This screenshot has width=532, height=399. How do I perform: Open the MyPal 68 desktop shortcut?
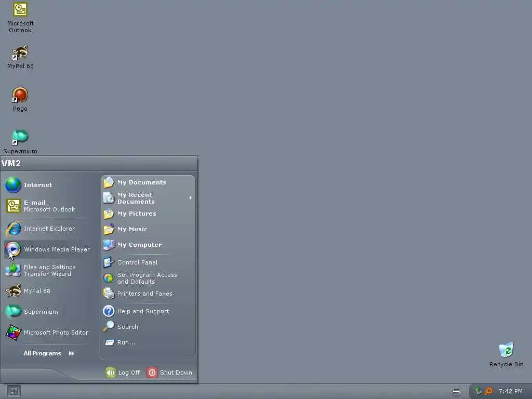[x=20, y=57]
